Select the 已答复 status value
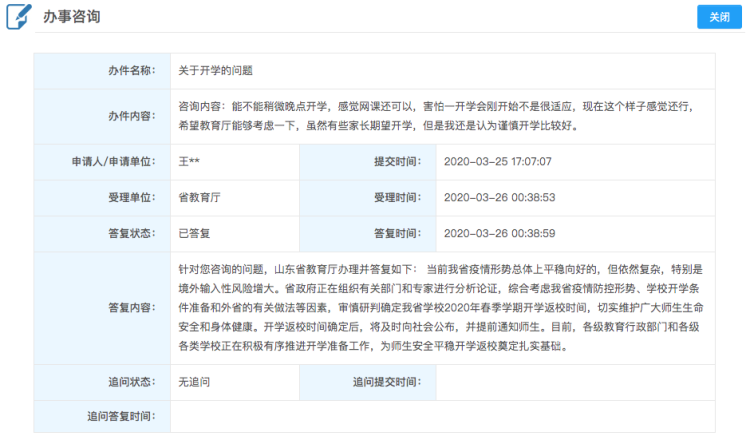 coord(194,233)
